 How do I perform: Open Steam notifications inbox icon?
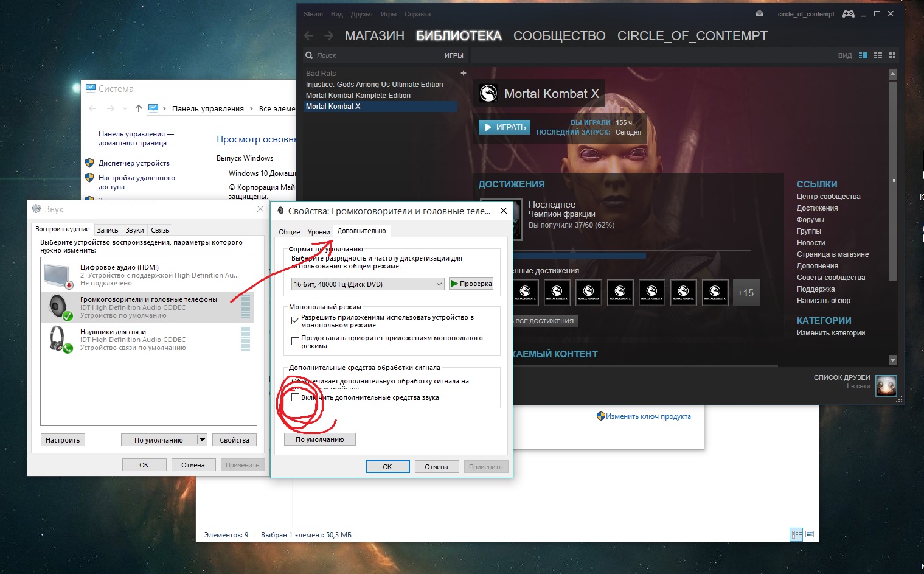(759, 13)
